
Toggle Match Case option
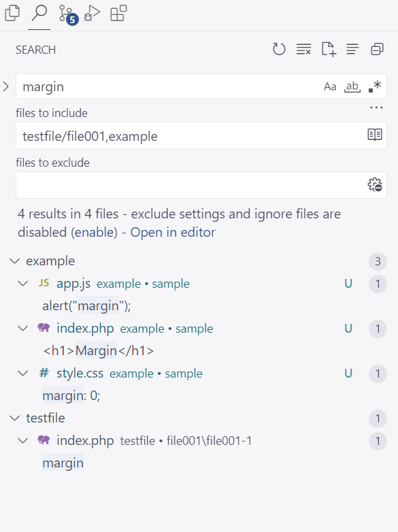(x=330, y=87)
